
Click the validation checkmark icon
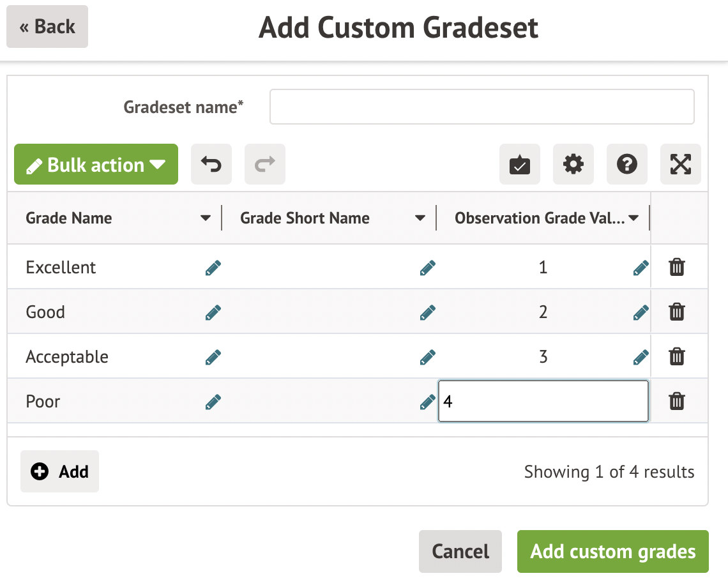(x=519, y=165)
